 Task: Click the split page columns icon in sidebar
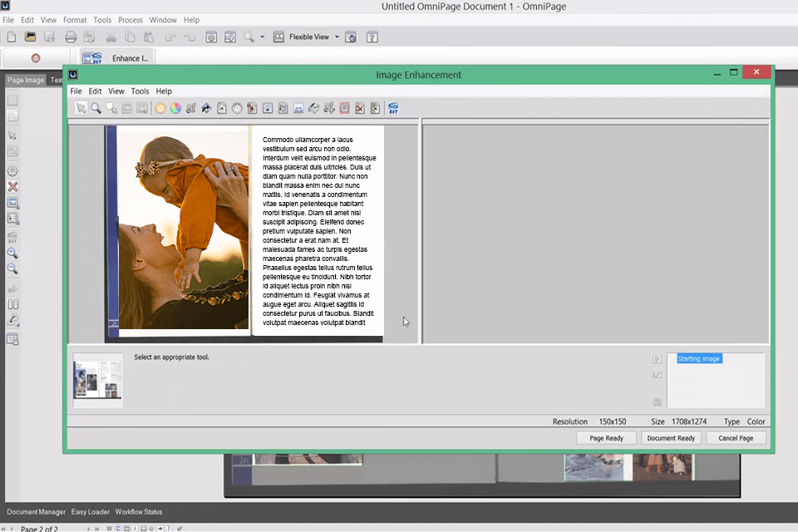point(12,304)
